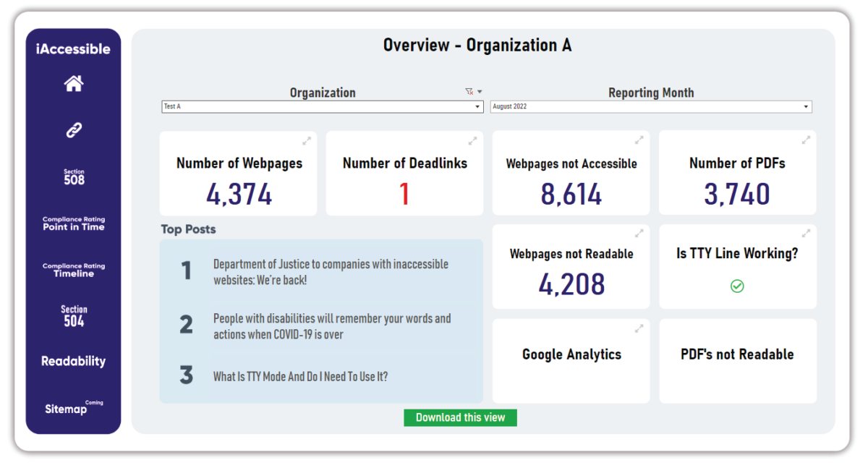Open the small arrow beside filter icon
Image resolution: width=868 pixels, height=468 pixels.
(x=480, y=92)
